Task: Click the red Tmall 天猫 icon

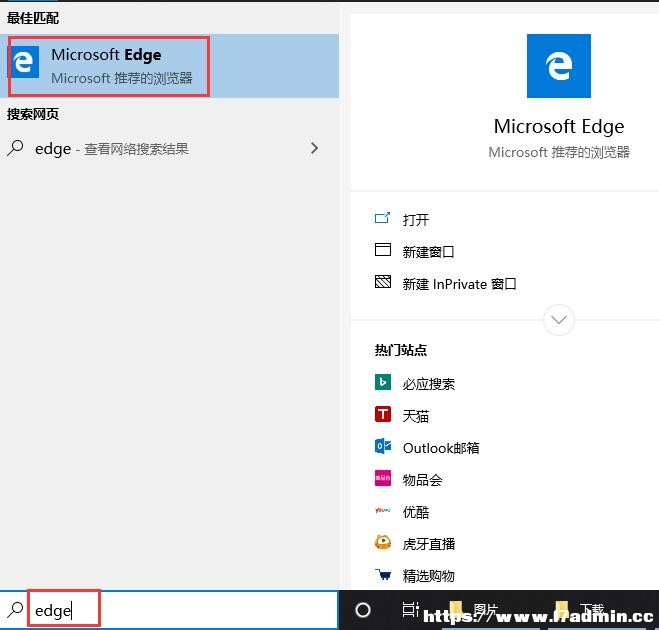Action: click(x=382, y=414)
